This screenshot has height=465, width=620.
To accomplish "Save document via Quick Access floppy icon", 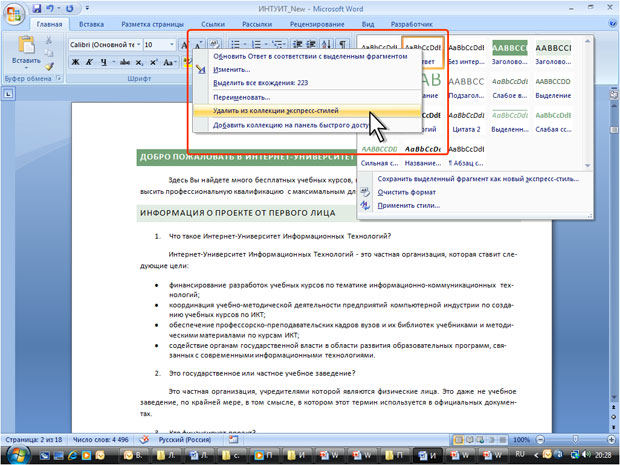I will click(x=38, y=8).
